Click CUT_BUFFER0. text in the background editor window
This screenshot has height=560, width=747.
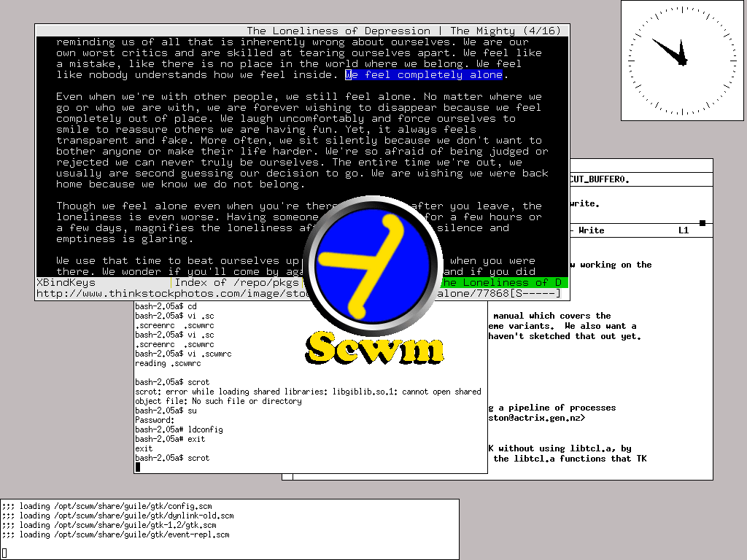[600, 179]
